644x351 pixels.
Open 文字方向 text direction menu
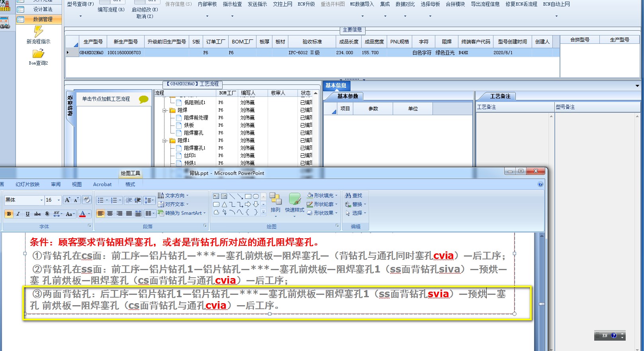(x=173, y=196)
